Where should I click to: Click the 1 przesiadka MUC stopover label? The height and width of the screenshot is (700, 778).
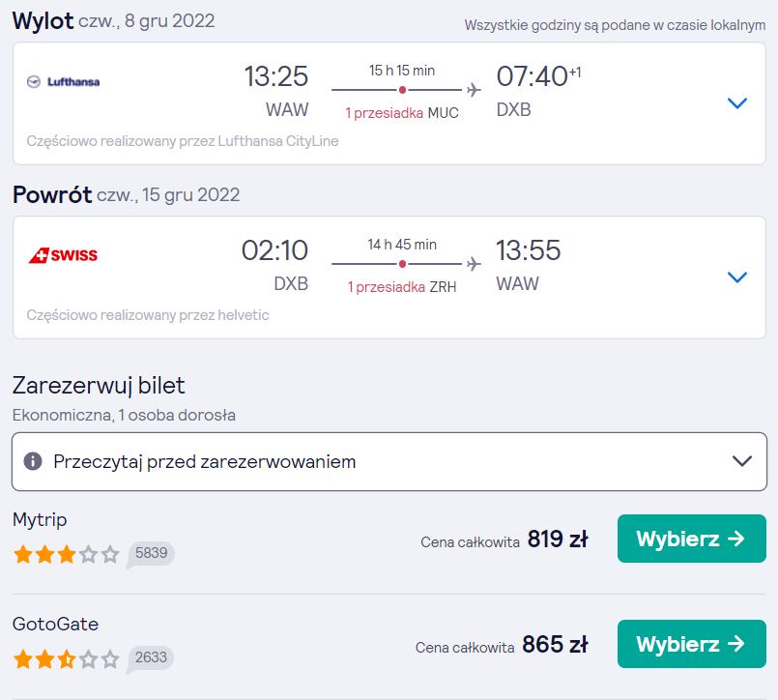click(402, 113)
